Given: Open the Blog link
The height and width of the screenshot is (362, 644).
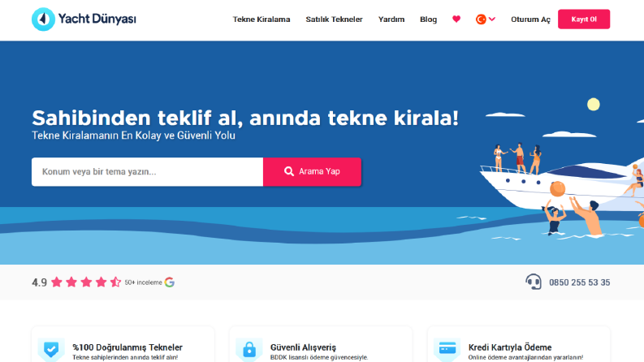Looking at the screenshot, I should (x=428, y=19).
